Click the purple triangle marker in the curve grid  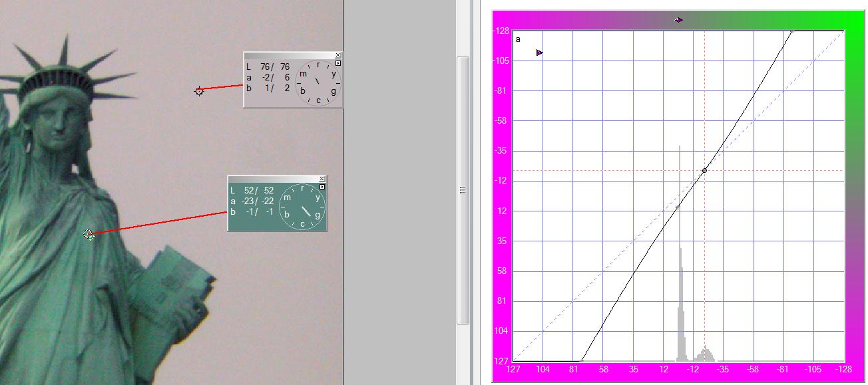539,53
